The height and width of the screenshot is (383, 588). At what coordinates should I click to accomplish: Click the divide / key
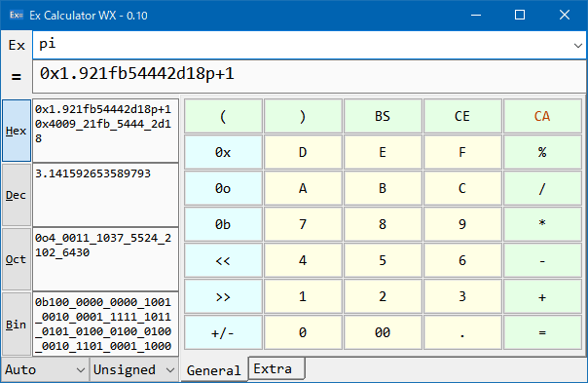(542, 188)
